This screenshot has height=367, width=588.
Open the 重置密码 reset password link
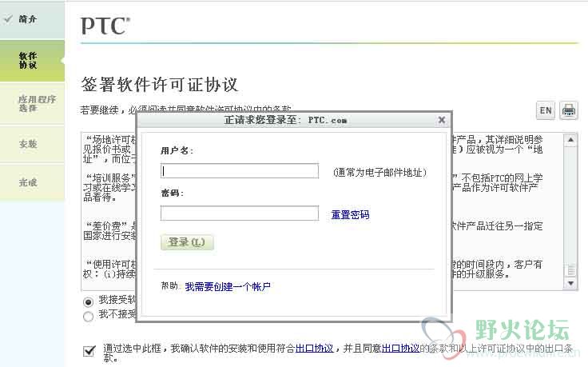[350, 214]
